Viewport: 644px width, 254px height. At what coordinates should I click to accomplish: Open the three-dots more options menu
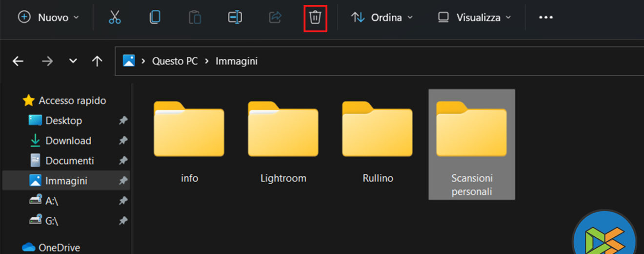coord(545,18)
